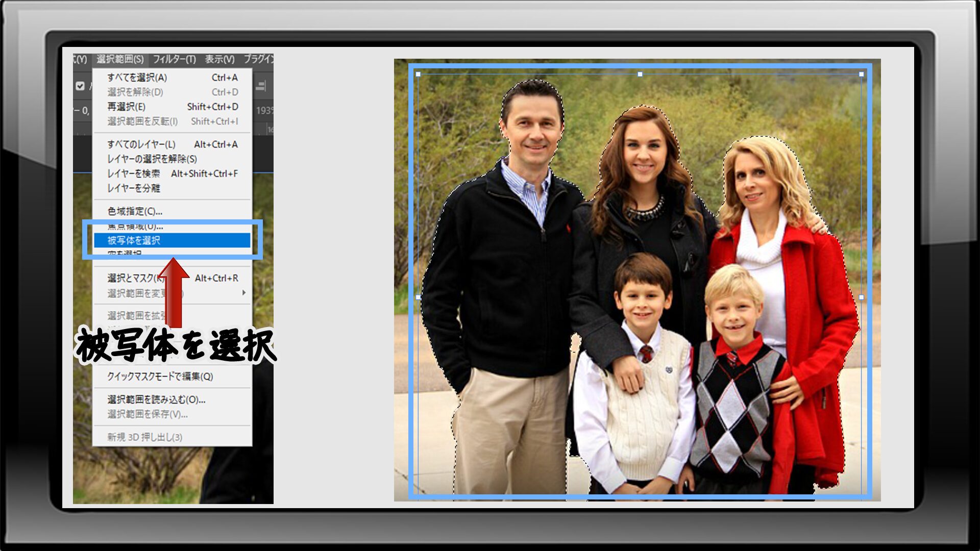980x551 pixels.
Task: Click the 選択範囲を保存(V)... entry
Action: (x=173, y=414)
